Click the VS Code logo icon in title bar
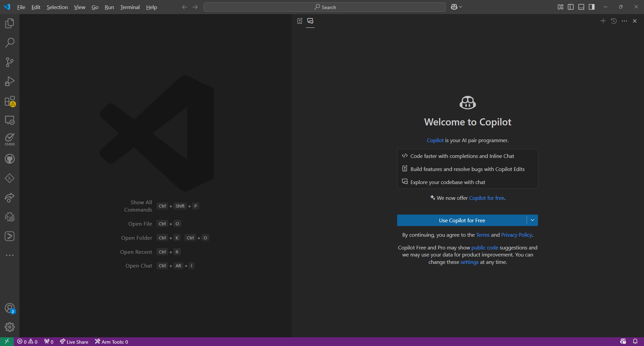The width and height of the screenshot is (644, 346). tap(7, 7)
